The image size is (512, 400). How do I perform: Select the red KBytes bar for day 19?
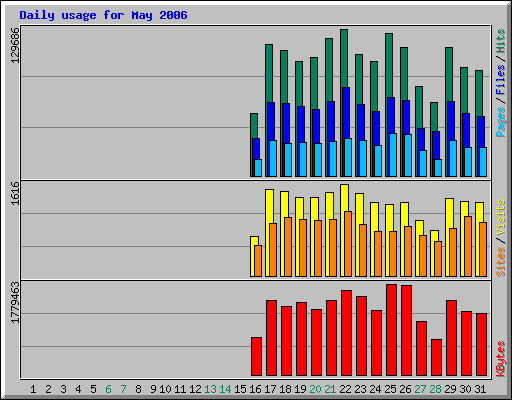[301, 339]
